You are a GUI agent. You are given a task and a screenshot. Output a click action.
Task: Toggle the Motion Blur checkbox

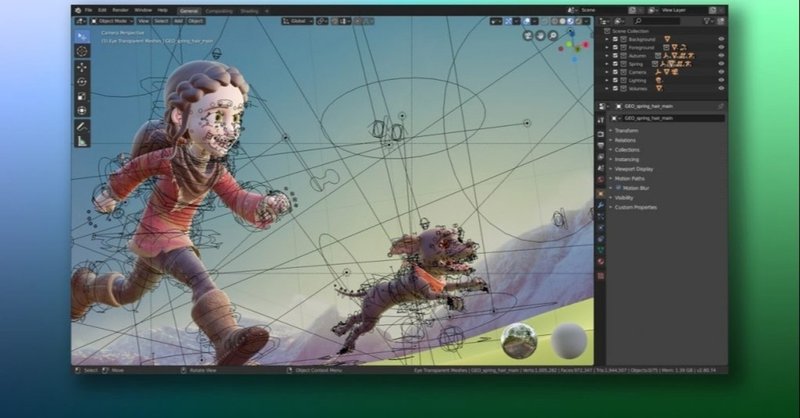pyautogui.click(x=618, y=188)
